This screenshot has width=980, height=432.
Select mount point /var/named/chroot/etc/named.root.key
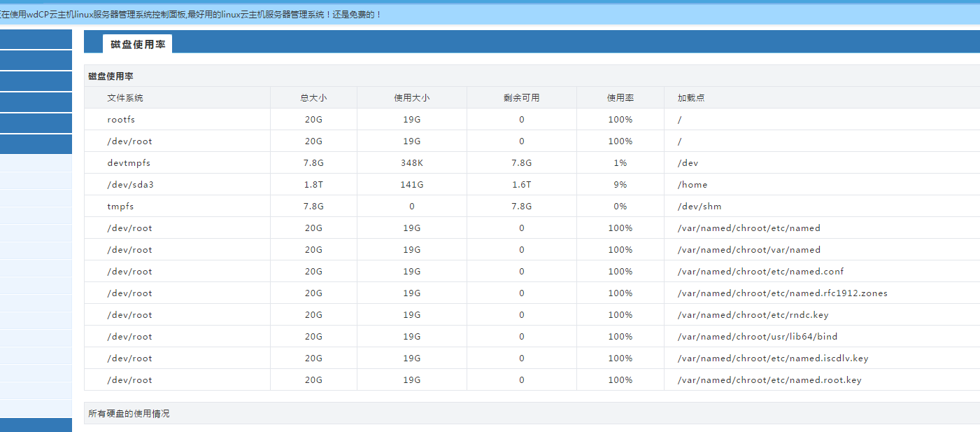click(769, 380)
